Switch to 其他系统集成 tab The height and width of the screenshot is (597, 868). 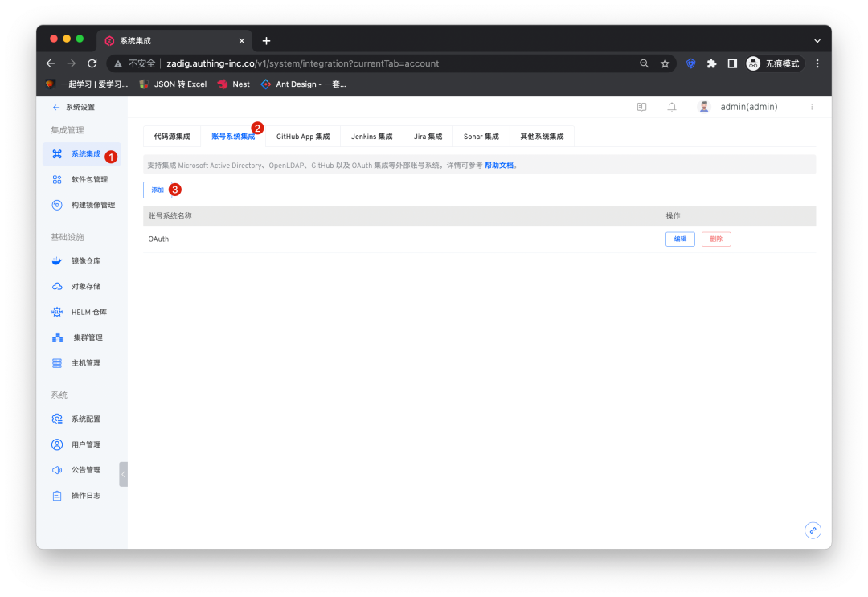[542, 136]
